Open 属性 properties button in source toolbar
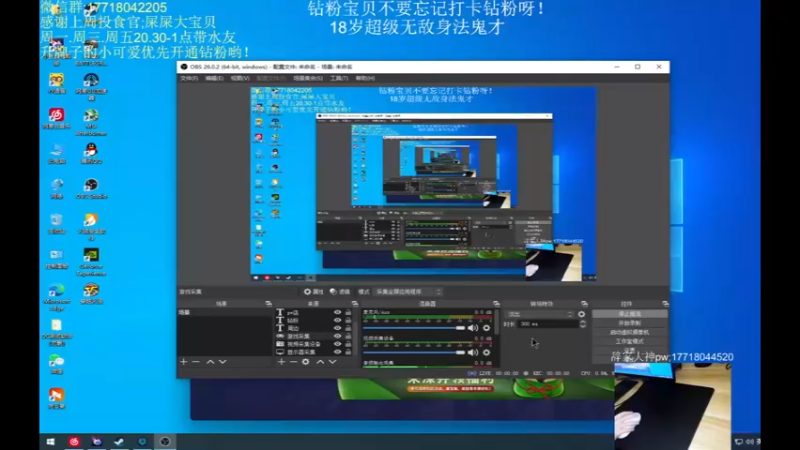 tap(314, 292)
